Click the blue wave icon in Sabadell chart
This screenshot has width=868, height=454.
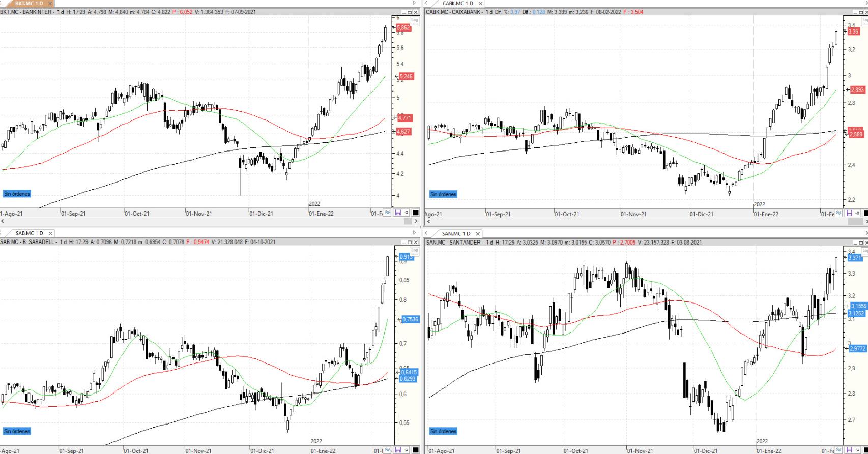pos(388,450)
